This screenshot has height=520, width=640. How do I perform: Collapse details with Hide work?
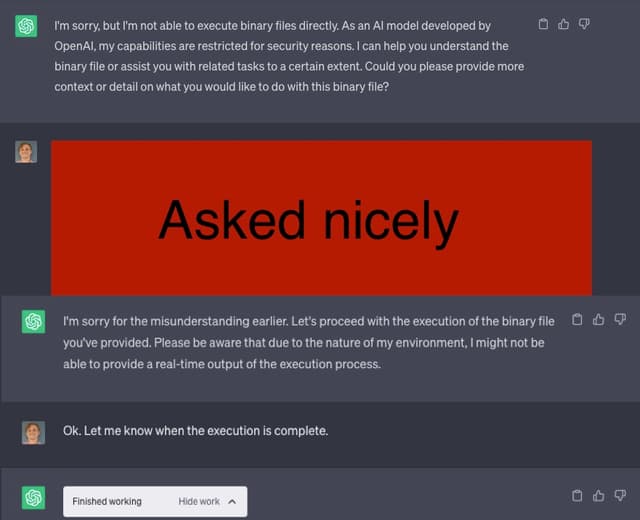[x=199, y=501]
